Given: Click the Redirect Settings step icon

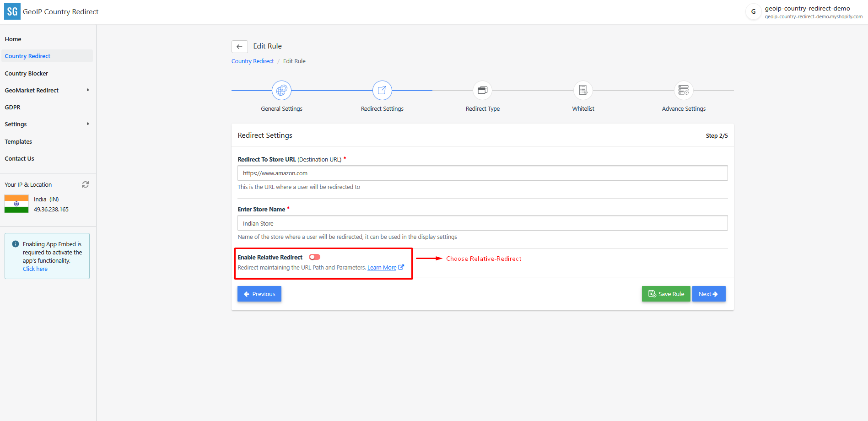Looking at the screenshot, I should (x=382, y=91).
